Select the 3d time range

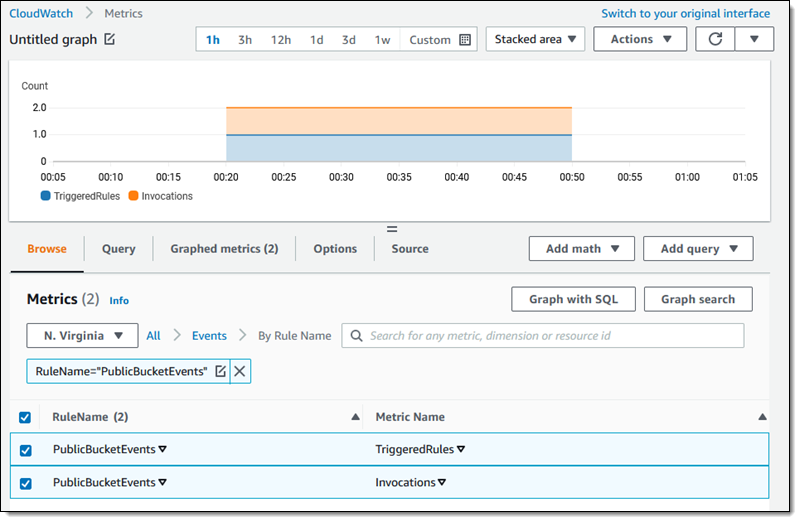click(x=349, y=40)
